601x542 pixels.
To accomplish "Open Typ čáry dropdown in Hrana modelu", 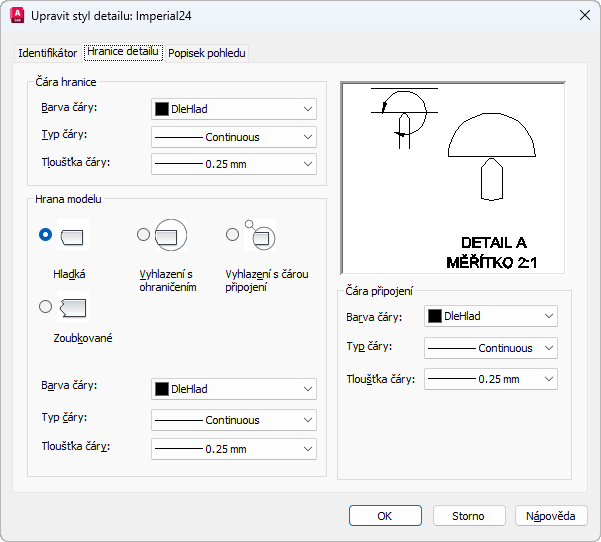I will pyautogui.click(x=234, y=420).
